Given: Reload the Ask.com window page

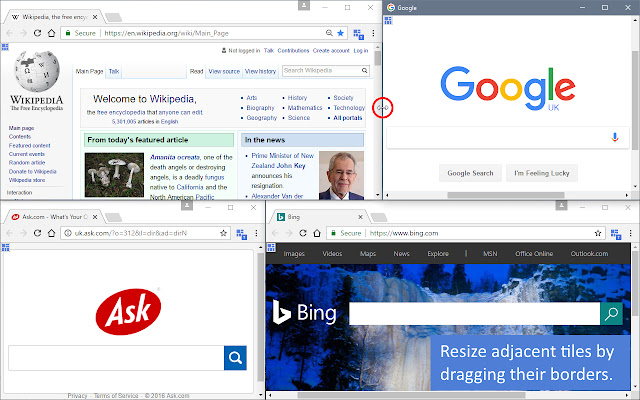Looking at the screenshot, I should [37, 233].
